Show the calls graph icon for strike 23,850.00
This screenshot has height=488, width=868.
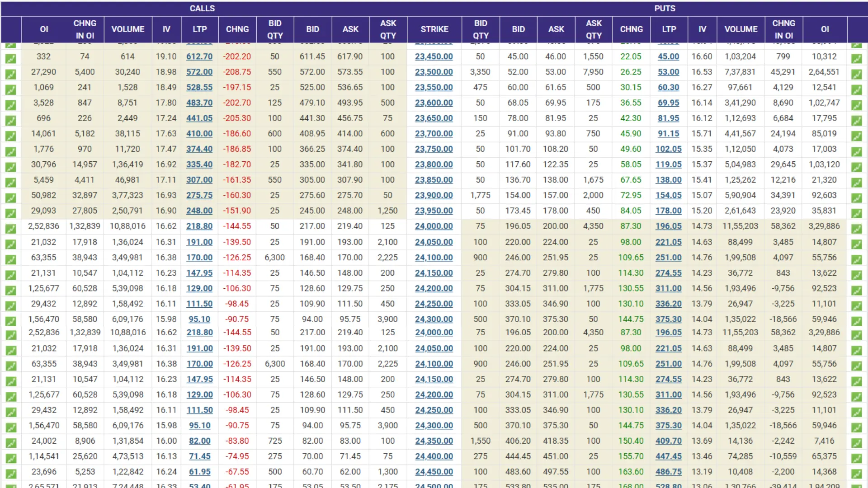(10, 182)
